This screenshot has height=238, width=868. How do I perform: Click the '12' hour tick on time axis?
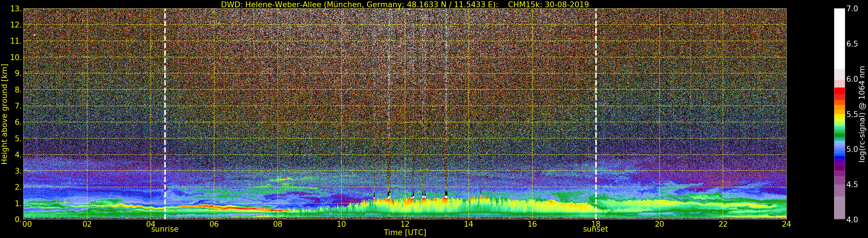pyautogui.click(x=405, y=224)
